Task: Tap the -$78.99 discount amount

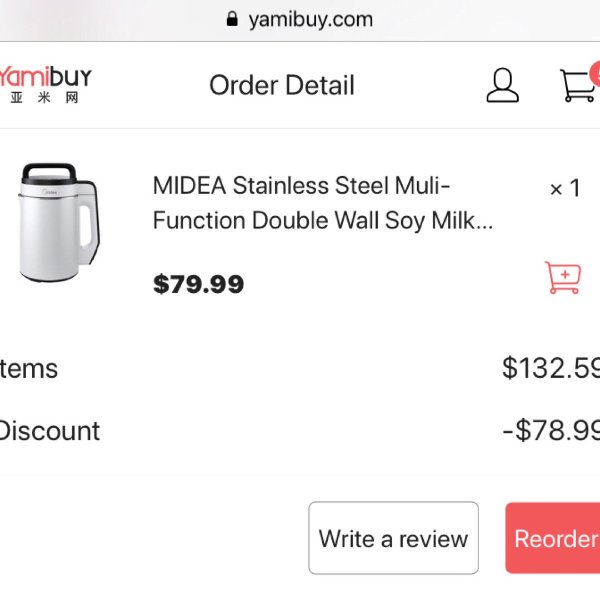Action: coord(551,430)
